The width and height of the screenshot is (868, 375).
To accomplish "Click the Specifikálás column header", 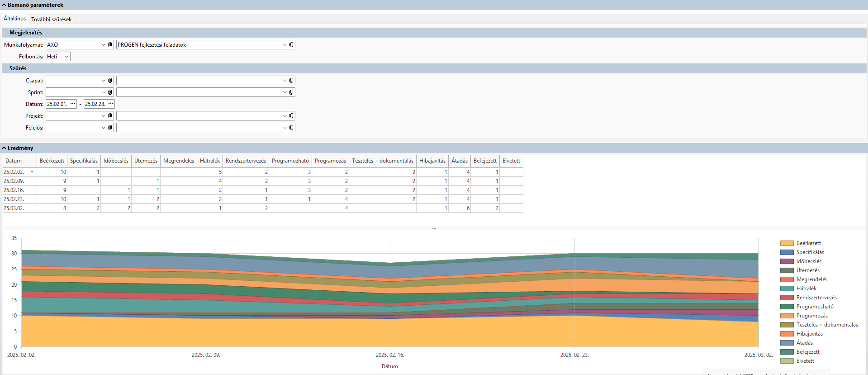I will 84,161.
